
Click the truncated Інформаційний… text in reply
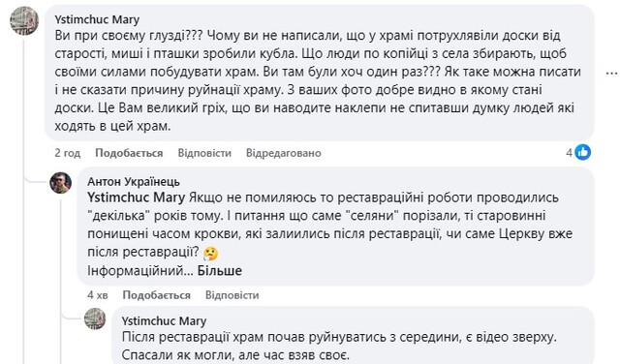[x=140, y=271]
